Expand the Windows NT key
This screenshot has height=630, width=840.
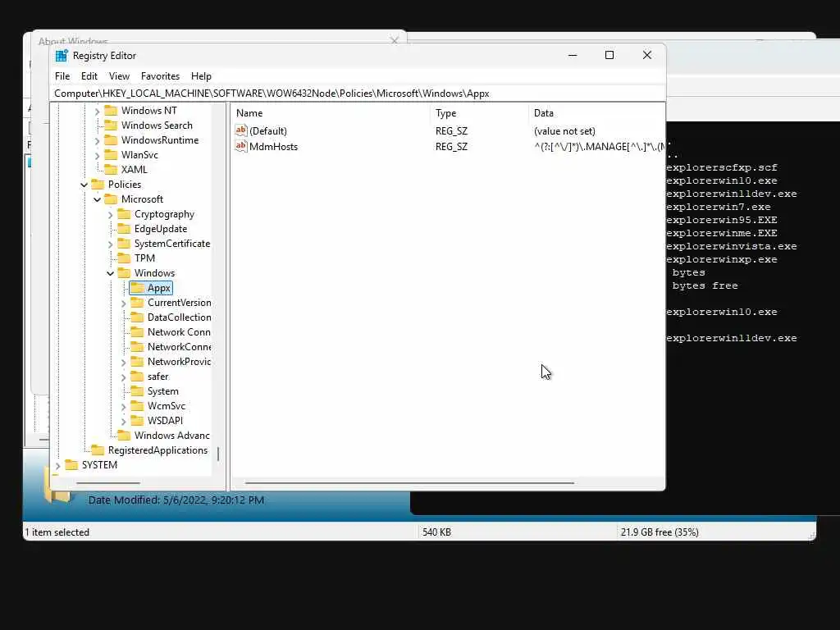click(97, 112)
